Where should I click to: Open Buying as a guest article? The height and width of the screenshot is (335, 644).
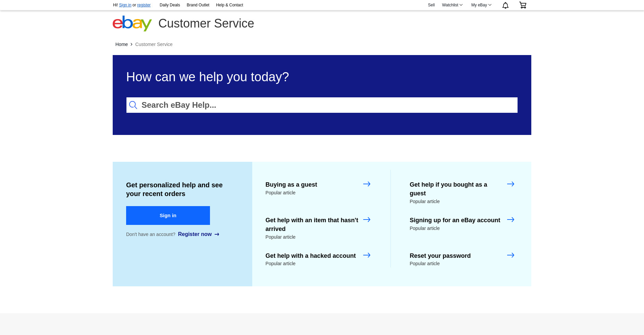point(291,185)
